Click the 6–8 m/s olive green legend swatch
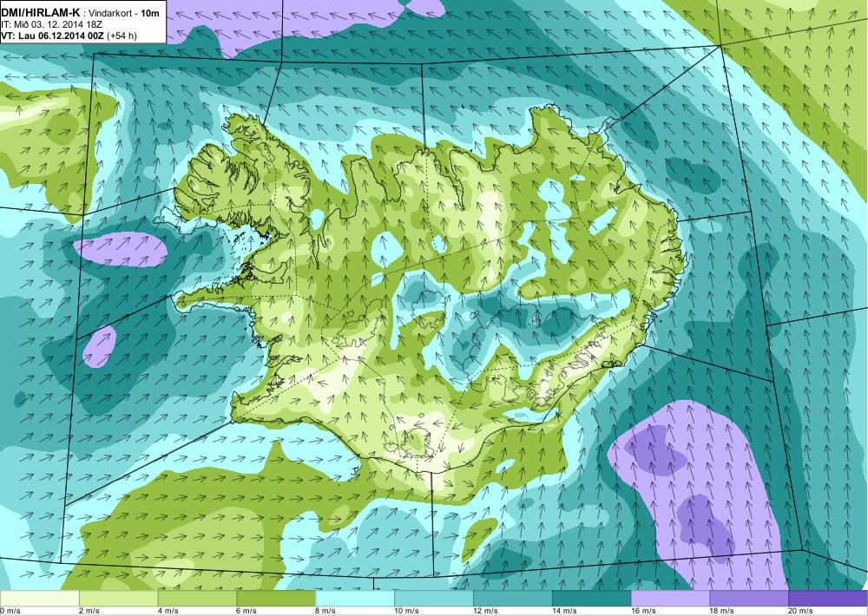The image size is (868, 616). click(276, 599)
